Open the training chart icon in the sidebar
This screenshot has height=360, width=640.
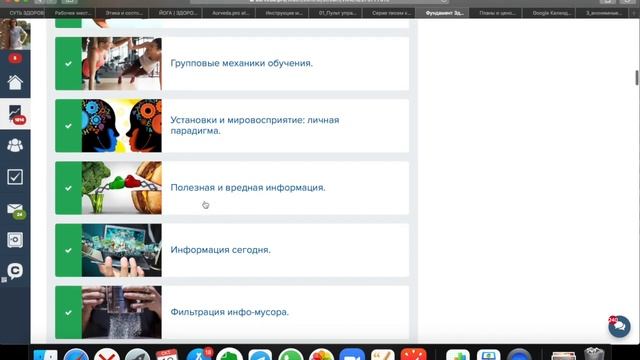pyautogui.click(x=15, y=114)
